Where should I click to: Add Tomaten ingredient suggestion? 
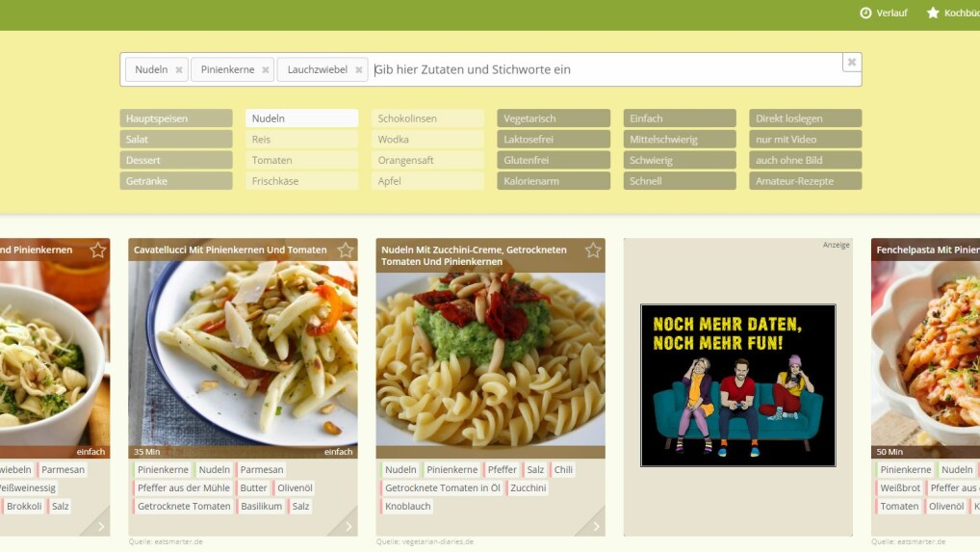(302, 160)
